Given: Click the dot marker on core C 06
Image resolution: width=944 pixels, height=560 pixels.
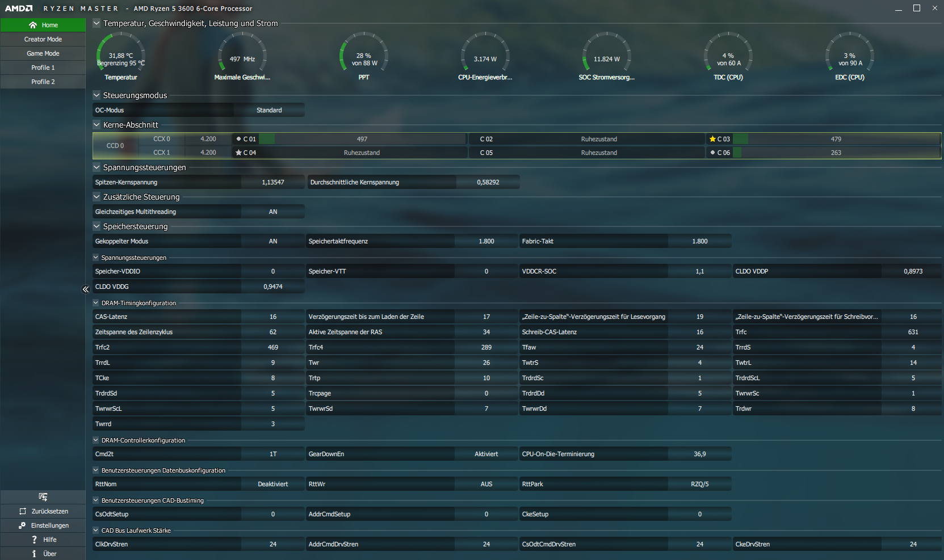Looking at the screenshot, I should [712, 153].
